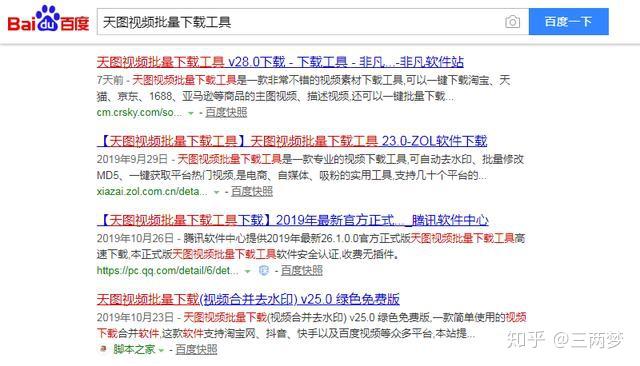This screenshot has height=366, width=640.
Task: Open 百度快照 for the crsky result
Action: coord(226,112)
